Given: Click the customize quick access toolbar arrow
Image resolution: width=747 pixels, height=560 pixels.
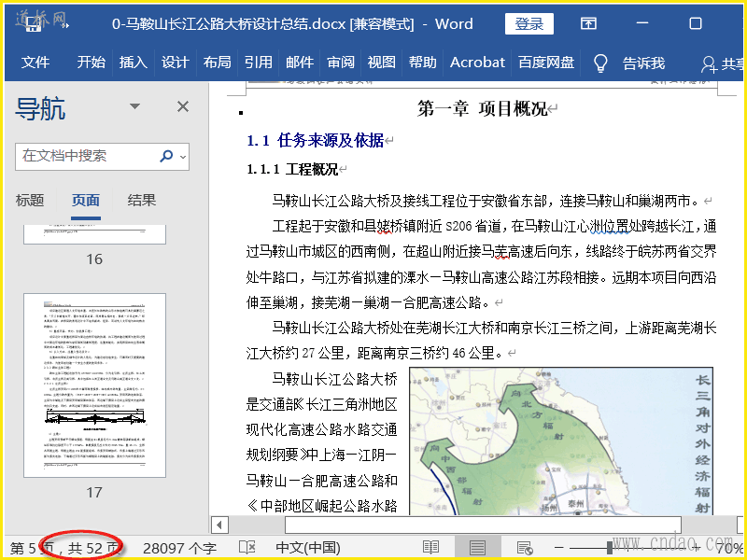Looking at the screenshot, I should [x=65, y=25].
